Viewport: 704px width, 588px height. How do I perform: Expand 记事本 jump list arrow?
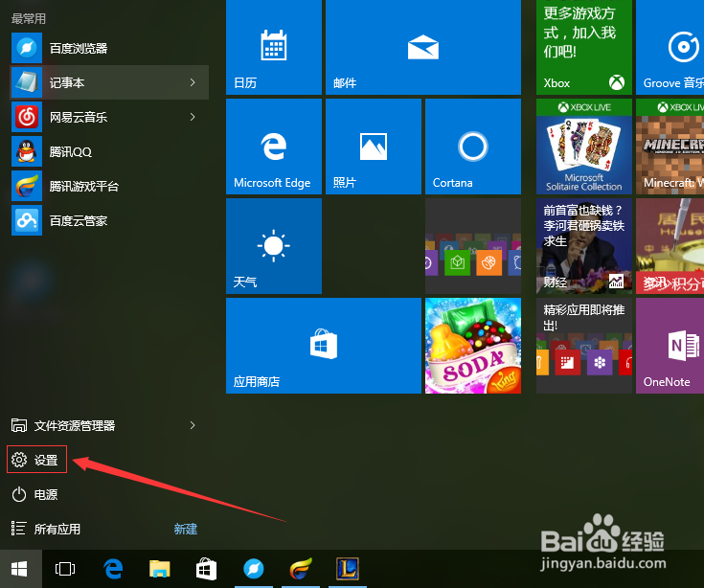(x=193, y=82)
